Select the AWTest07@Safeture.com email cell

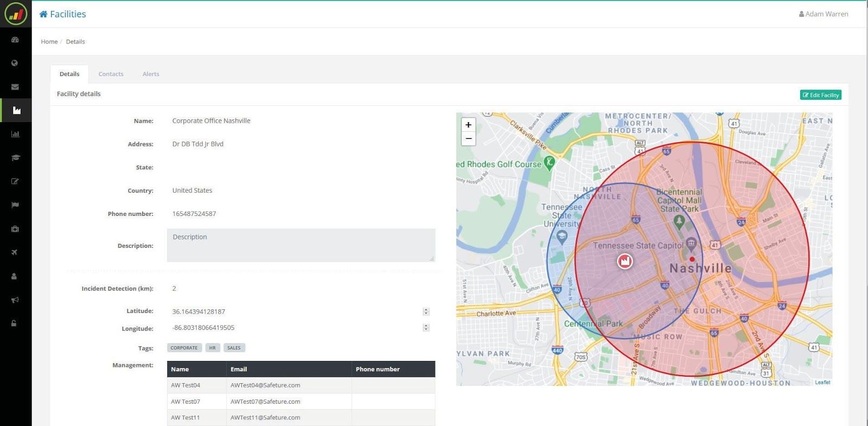coord(289,402)
